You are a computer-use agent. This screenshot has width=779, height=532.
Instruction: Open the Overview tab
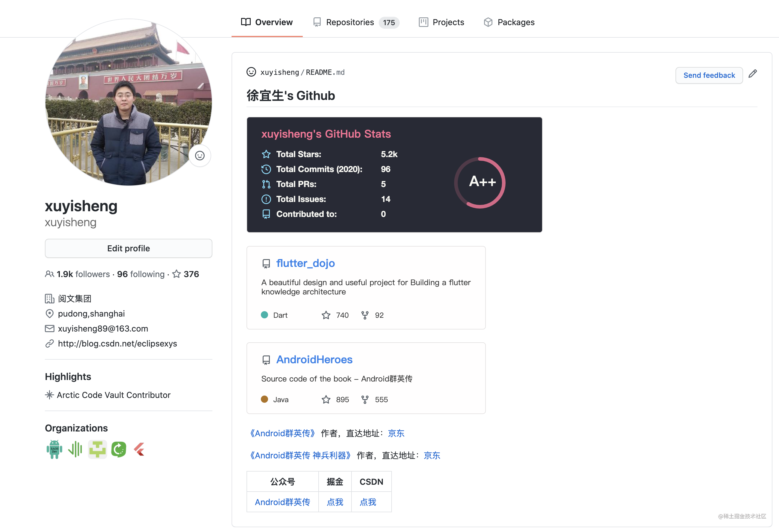pos(267,22)
